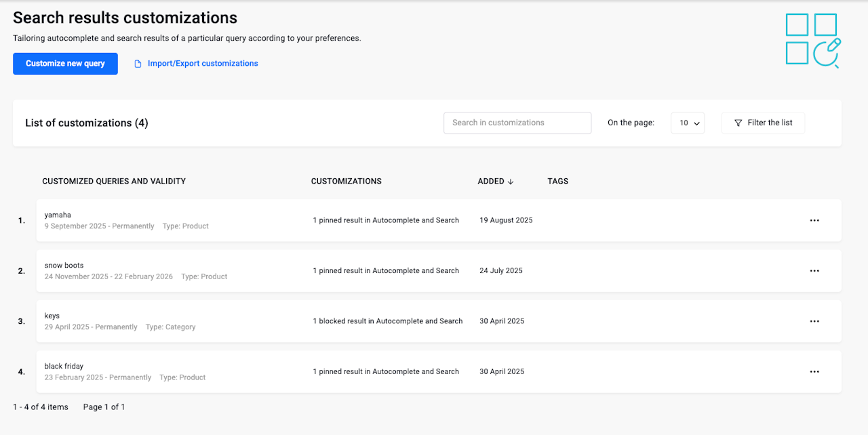This screenshot has width=868, height=435.
Task: Click the CUSTOMIZATIONS column header
Action: (346, 182)
